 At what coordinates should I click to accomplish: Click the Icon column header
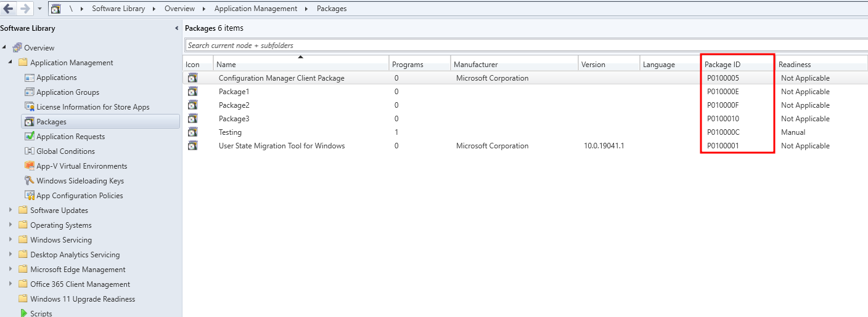click(198, 63)
